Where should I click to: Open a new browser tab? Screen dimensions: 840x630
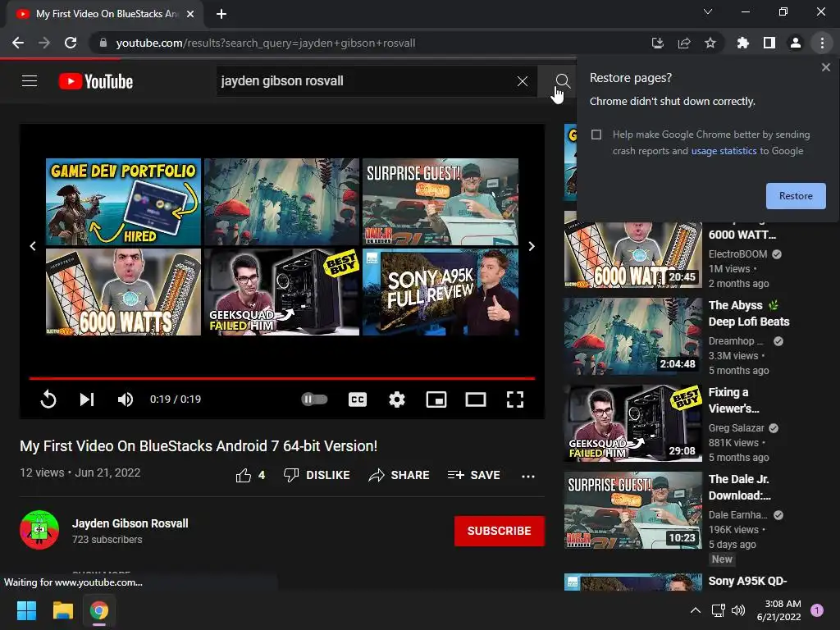[x=221, y=14]
